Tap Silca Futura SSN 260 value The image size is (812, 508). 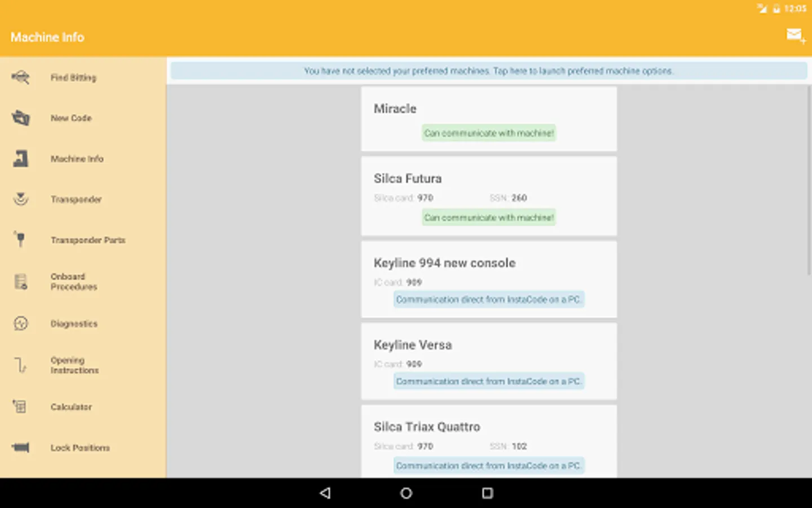[x=519, y=198]
